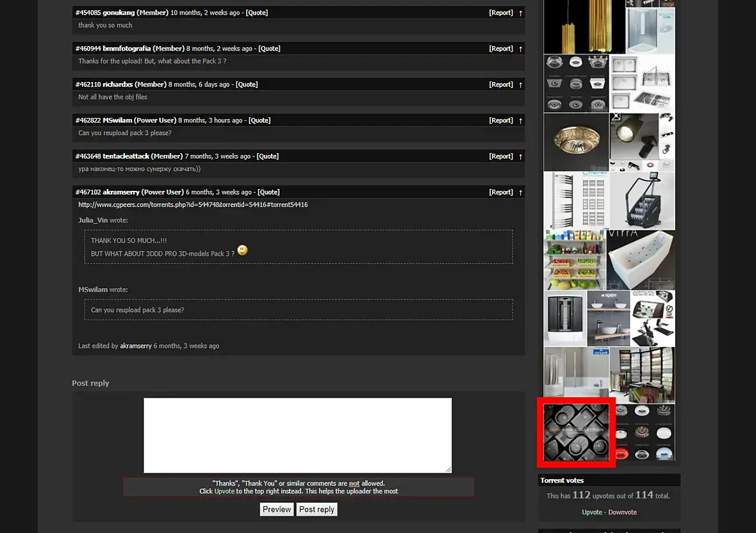Screen dimensions: 756x533
Task: Open Julia_Vin's profile from quote header
Action: (x=93, y=220)
